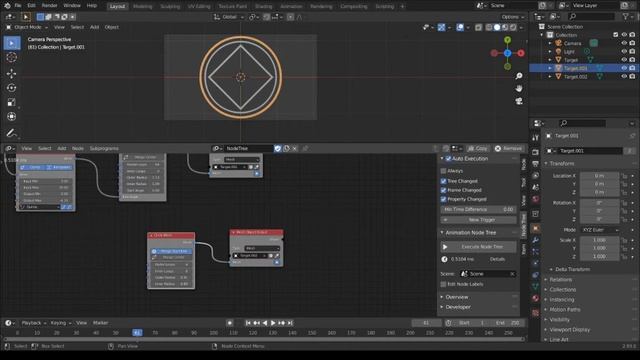Click the zoom magnifier icon in viewport
This screenshot has width=640, height=360.
pos(519,76)
